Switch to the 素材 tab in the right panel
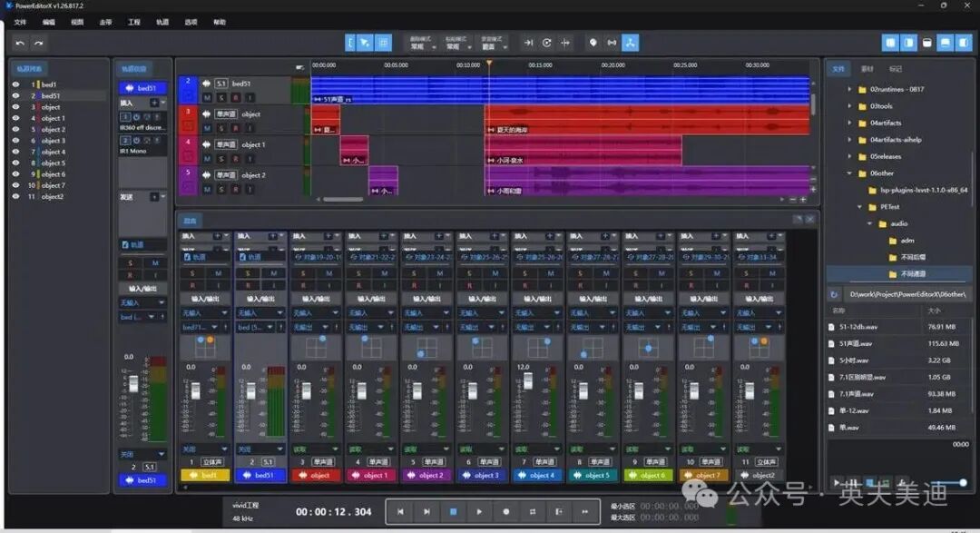 pos(867,69)
